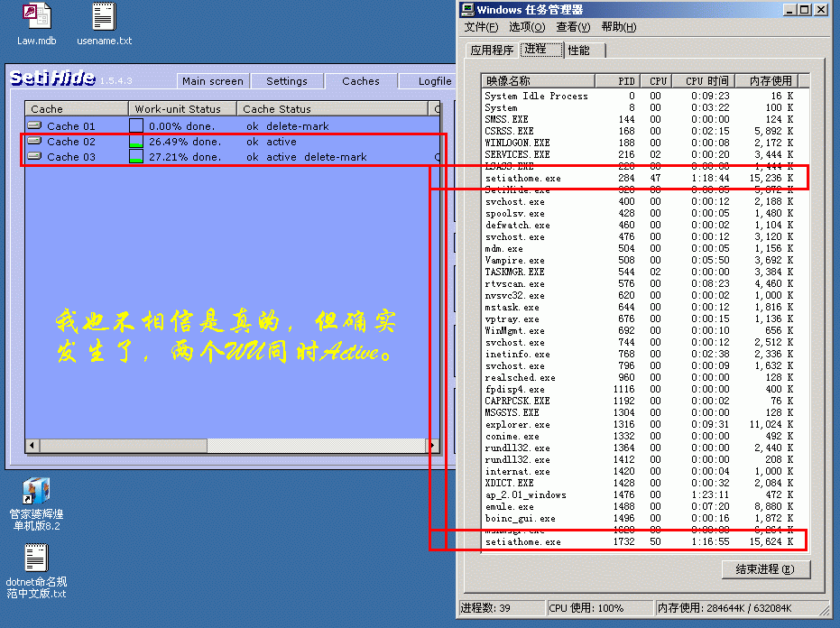Sort processes by PID column header
This screenshot has height=628, width=840.
click(x=618, y=81)
